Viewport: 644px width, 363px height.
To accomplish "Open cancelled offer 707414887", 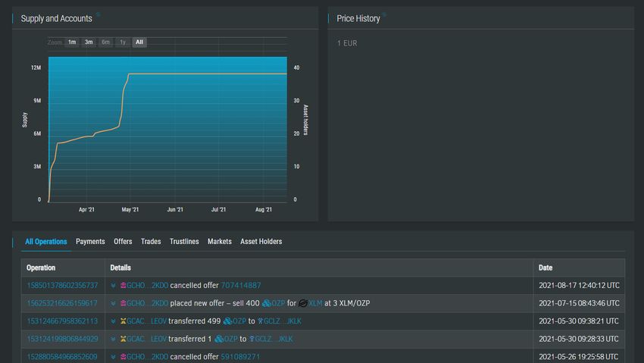I will [241, 286].
